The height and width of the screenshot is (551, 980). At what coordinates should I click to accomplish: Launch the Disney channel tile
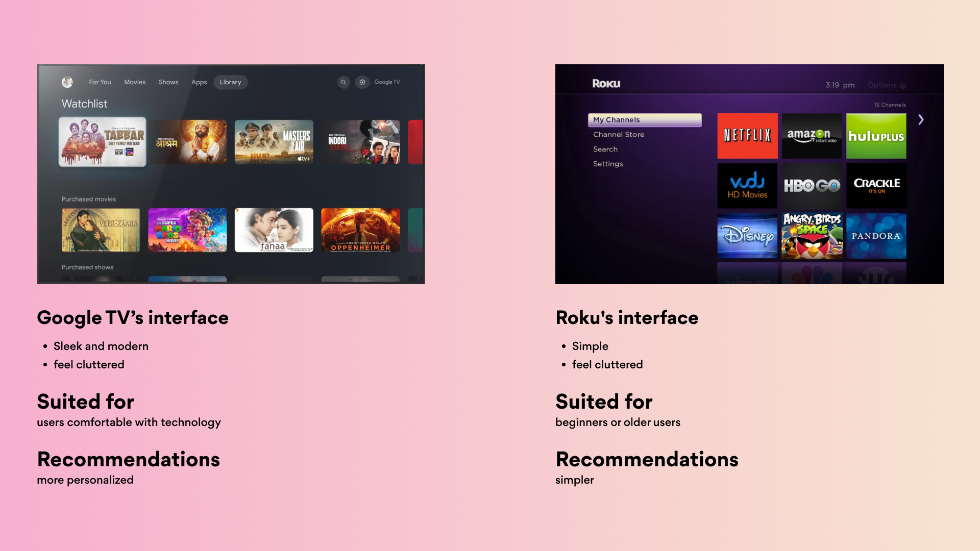[747, 236]
